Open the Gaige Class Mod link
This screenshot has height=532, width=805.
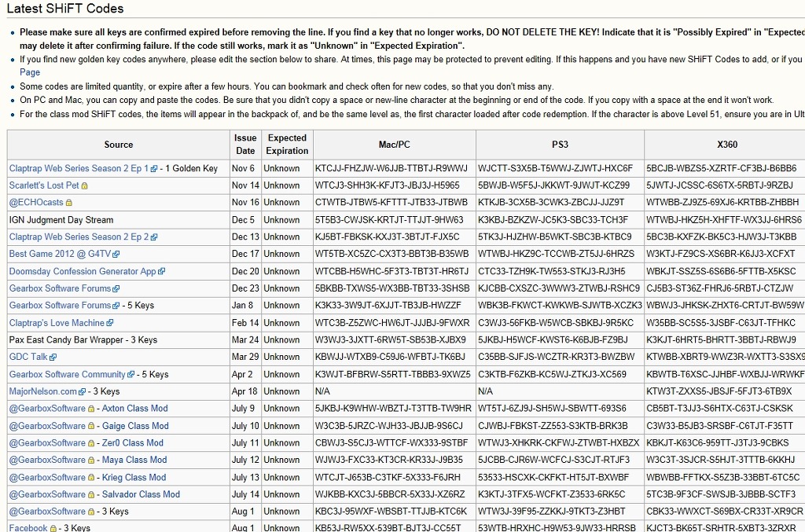135,426
